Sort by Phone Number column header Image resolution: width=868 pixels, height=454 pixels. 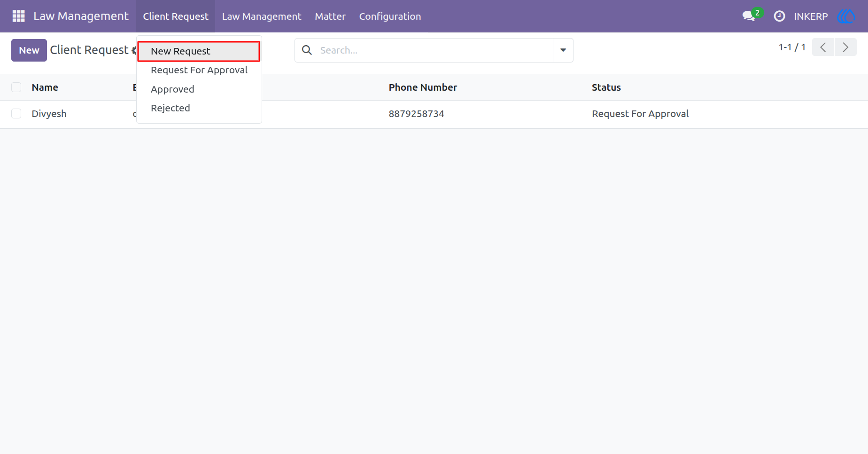tap(423, 87)
